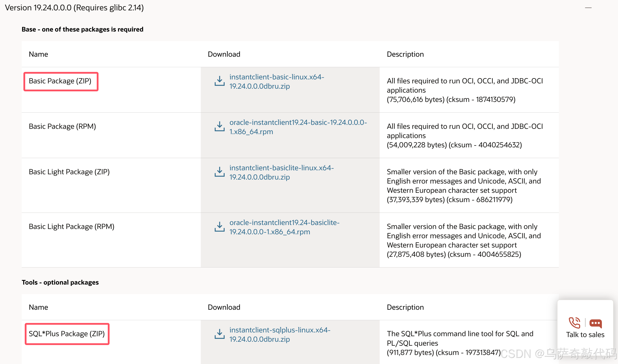The height and width of the screenshot is (364, 618).
Task: Open oracle-instantclient19.24-basic-19.24.0.0.0-1.x86_64.rpm link
Action: (298, 127)
